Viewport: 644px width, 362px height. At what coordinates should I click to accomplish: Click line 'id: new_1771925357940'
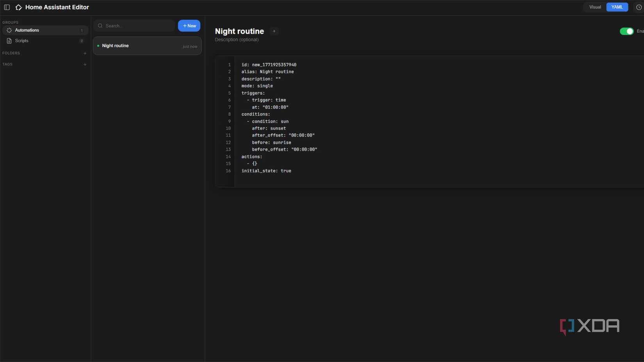269,65
